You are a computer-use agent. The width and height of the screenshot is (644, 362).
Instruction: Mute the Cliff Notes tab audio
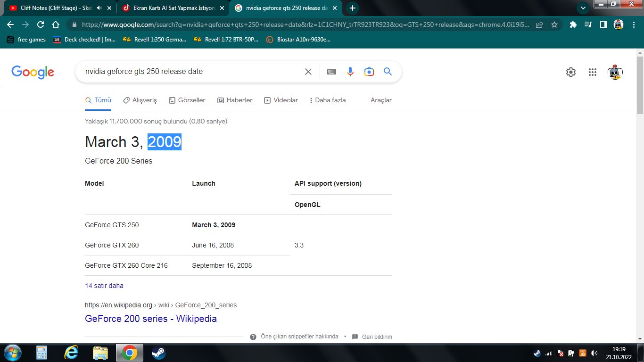99,8
